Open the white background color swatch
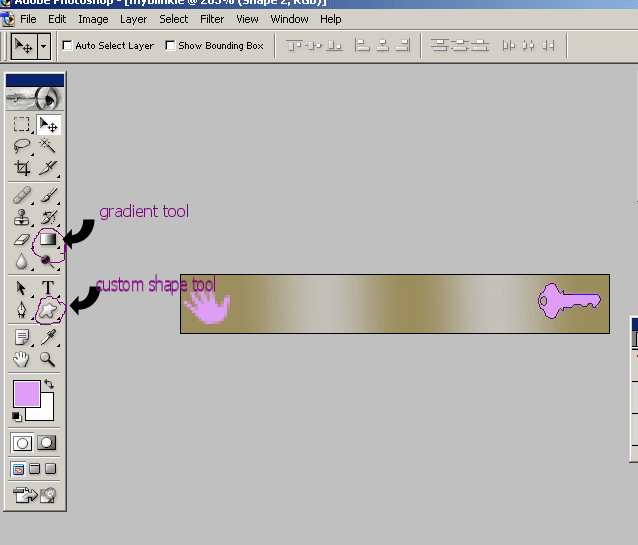 (x=45, y=412)
